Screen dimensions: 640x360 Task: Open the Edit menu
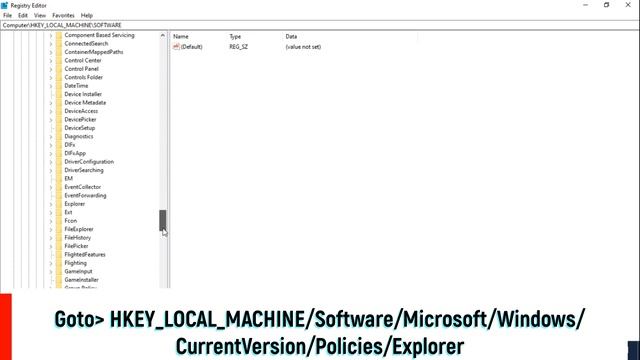[x=23, y=16]
